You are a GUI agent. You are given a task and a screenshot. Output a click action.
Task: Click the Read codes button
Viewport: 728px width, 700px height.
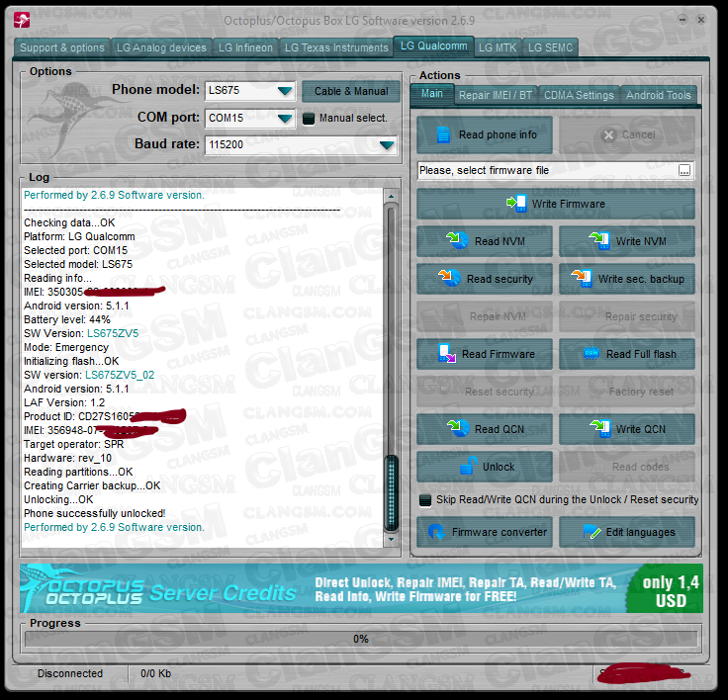click(627, 467)
